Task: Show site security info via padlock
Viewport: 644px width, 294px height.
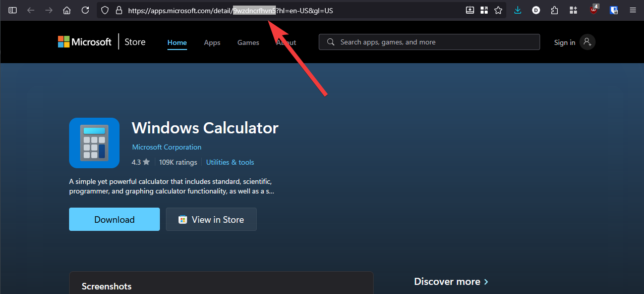Action: pyautogui.click(x=119, y=10)
